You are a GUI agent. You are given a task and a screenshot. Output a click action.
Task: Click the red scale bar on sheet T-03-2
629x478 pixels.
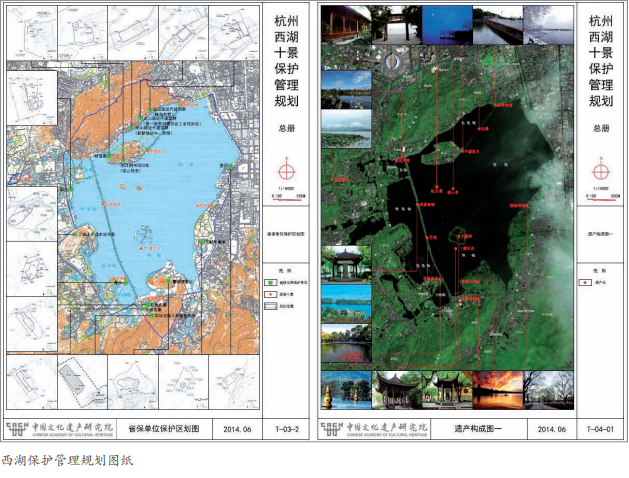coord(286,198)
